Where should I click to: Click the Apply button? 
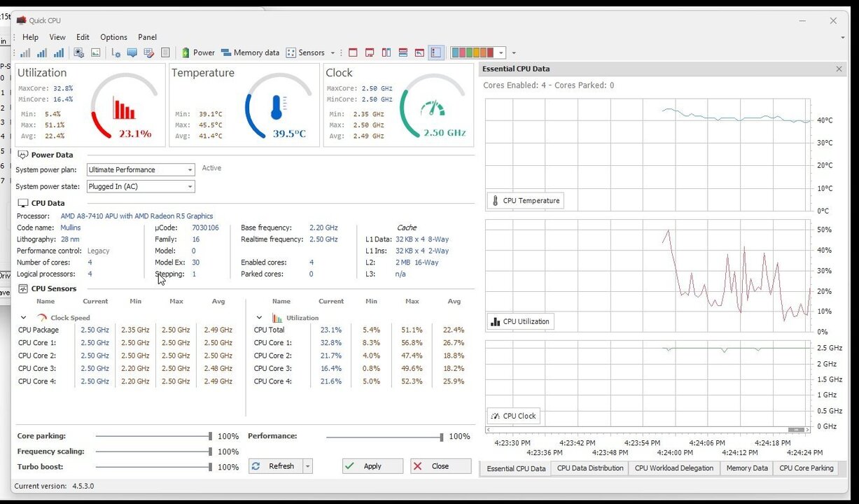[372, 466]
